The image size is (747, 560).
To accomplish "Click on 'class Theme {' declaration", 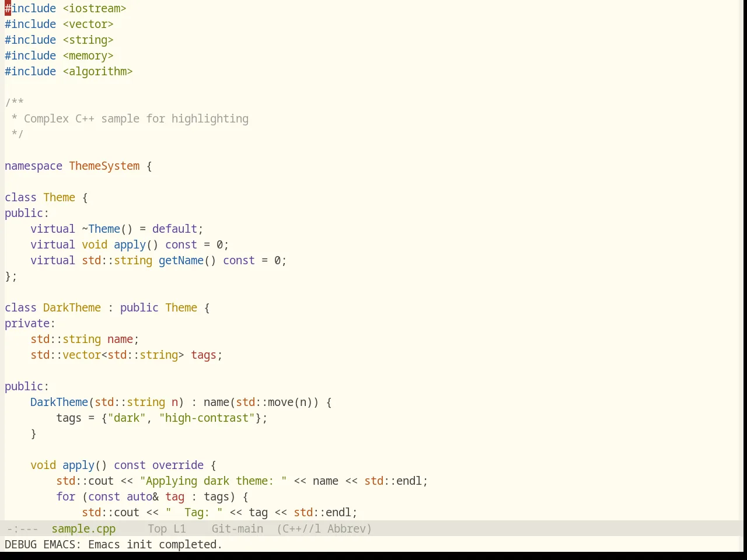I will [47, 198].
